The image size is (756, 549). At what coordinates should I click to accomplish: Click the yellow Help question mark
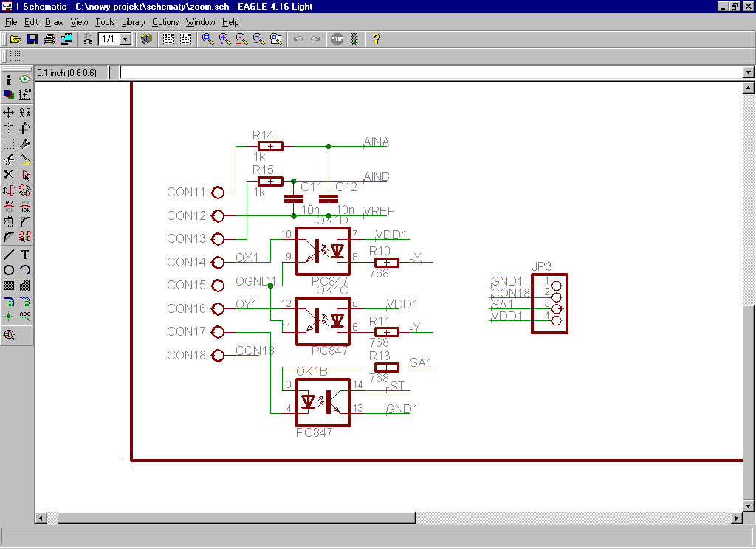pyautogui.click(x=377, y=39)
